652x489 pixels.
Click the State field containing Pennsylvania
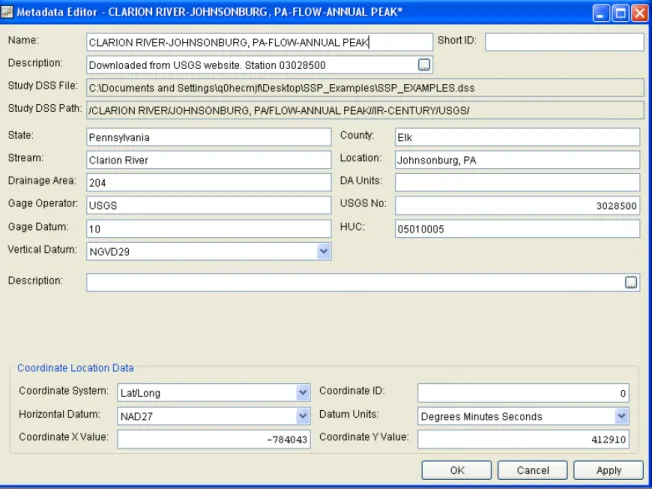click(209, 137)
